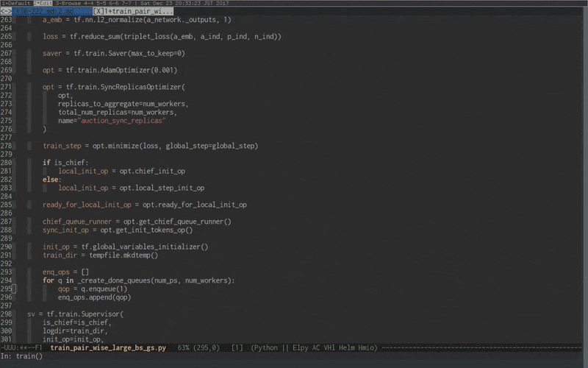Click the Elpy minor mode indicator
The image size is (588, 368).
click(301, 347)
